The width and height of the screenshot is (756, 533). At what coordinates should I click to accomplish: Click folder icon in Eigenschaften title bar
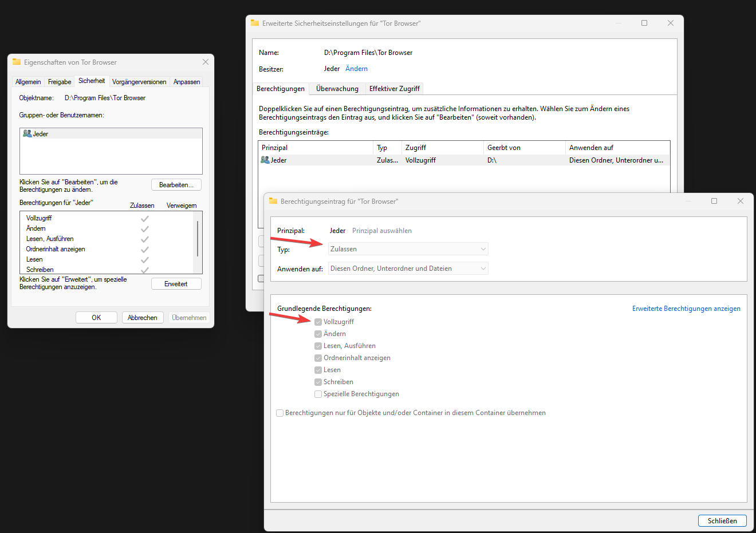(17, 62)
